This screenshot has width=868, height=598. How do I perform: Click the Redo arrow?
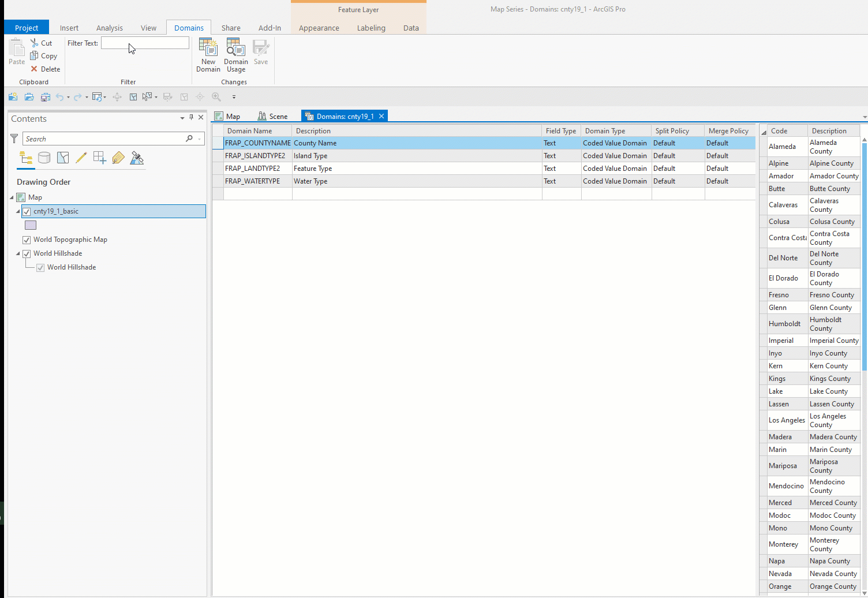(x=77, y=97)
